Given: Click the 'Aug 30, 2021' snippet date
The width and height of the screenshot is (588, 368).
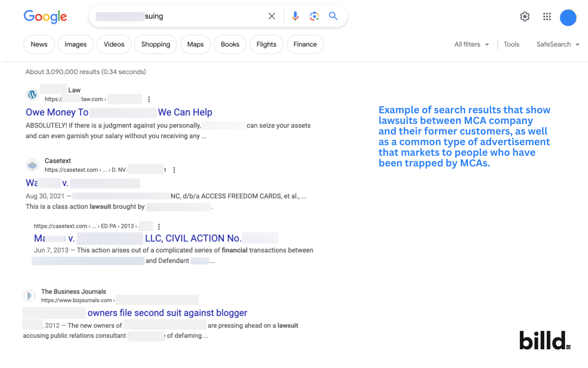Looking at the screenshot, I should click(45, 196).
